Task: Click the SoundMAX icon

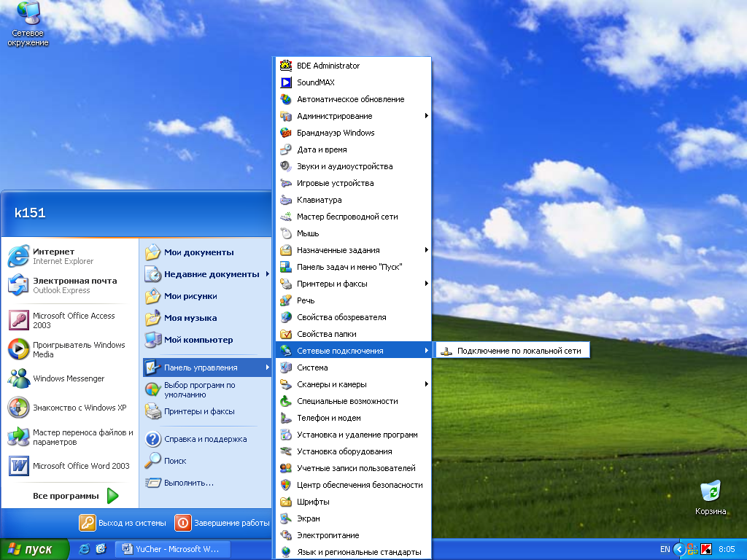Action: [286, 82]
